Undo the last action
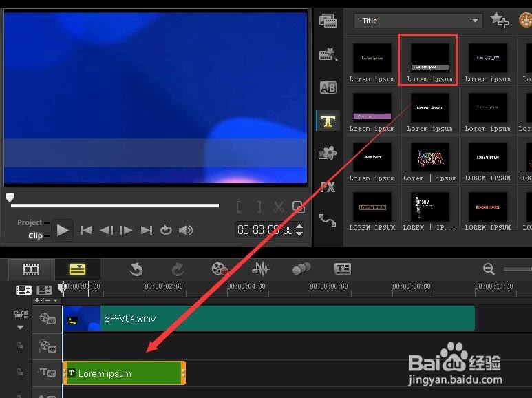Image resolution: width=532 pixels, height=398 pixels. coord(136,270)
